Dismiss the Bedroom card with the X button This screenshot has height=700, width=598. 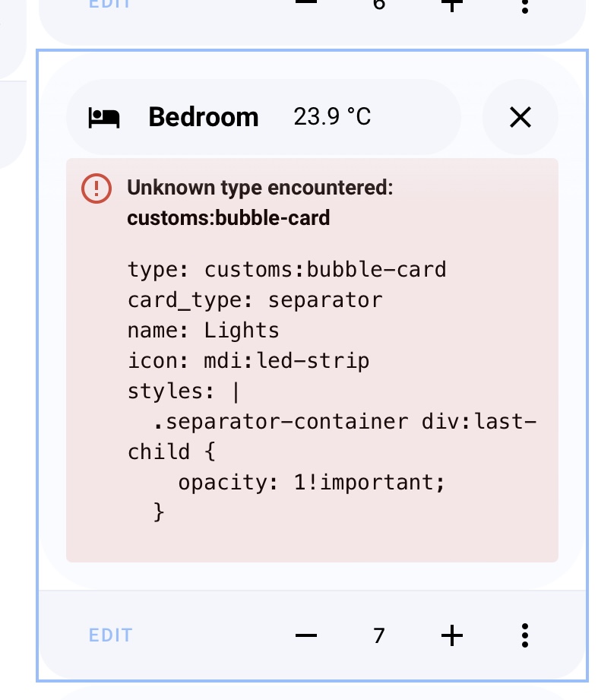click(x=520, y=118)
